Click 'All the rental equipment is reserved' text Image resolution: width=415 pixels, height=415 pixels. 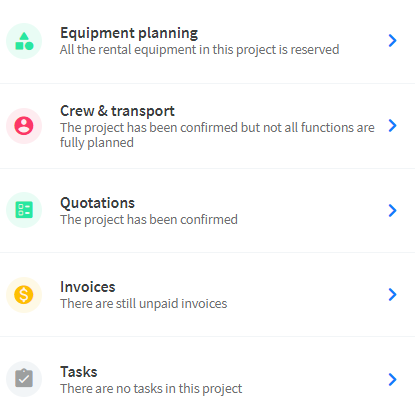pyautogui.click(x=199, y=50)
